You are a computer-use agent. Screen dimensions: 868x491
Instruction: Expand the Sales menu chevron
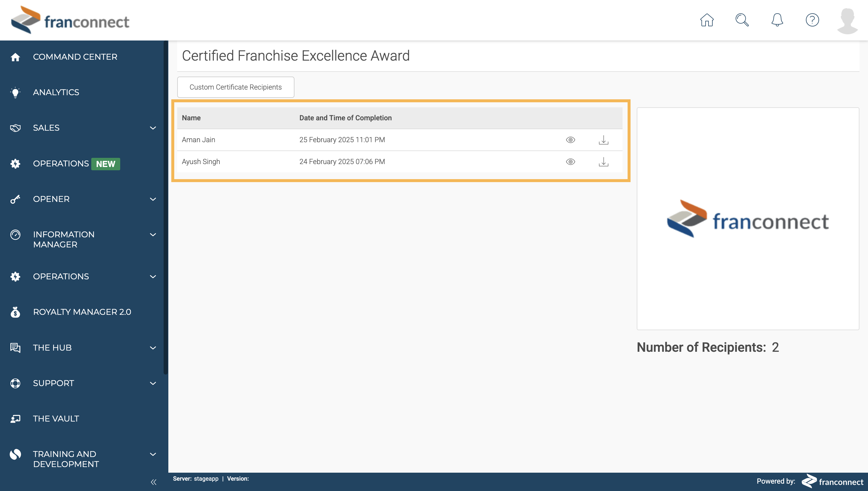[153, 128]
